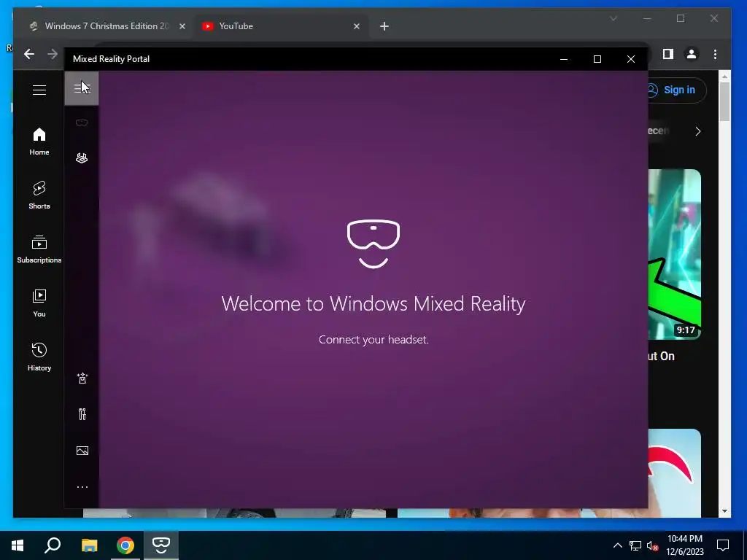Viewport: 747px width, 560px height.
Task: Open Chrome's tab search dropdown arrow
Action: (613, 18)
